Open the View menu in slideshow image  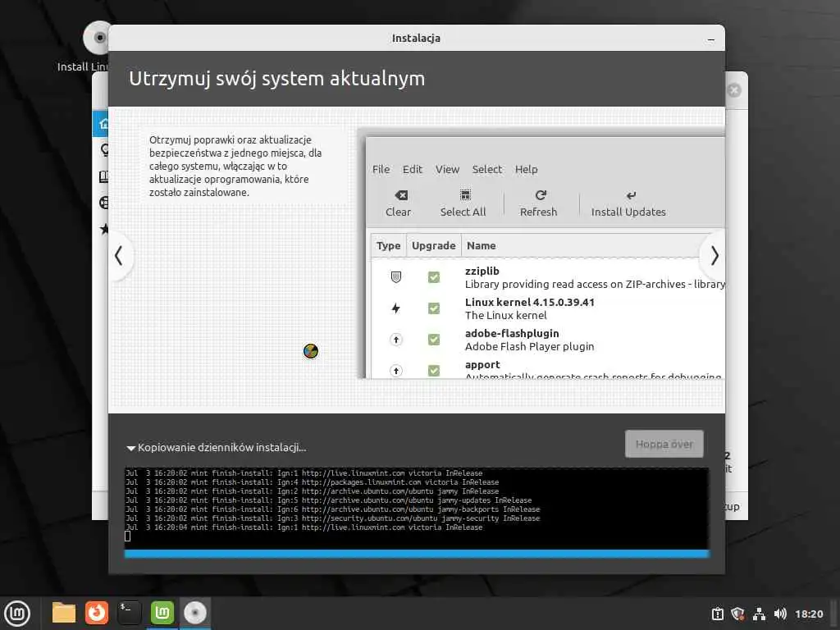[447, 169]
